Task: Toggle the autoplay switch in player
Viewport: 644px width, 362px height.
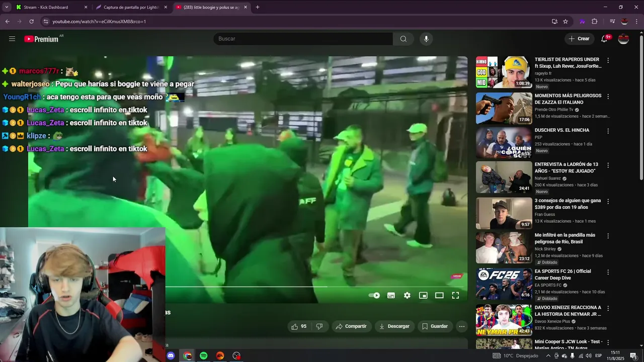Action: coord(374,296)
